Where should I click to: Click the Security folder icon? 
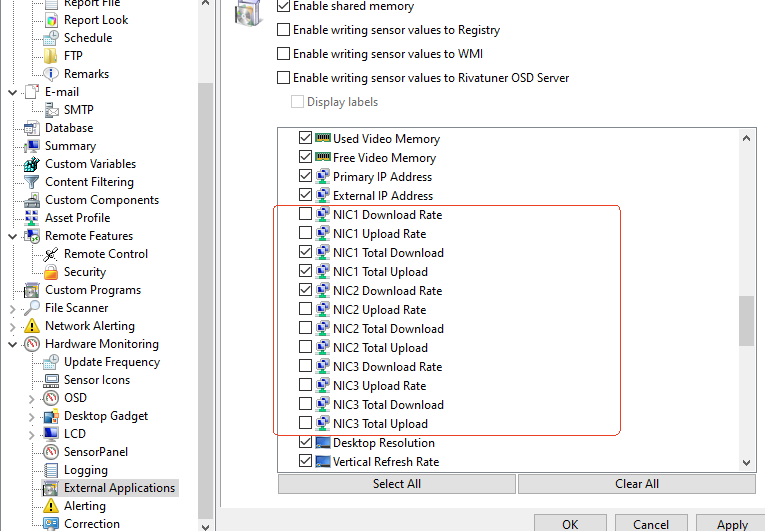tap(50, 272)
